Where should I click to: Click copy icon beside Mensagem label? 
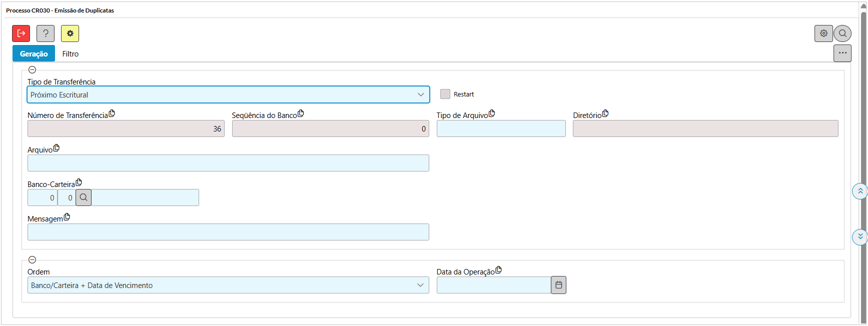(x=67, y=217)
